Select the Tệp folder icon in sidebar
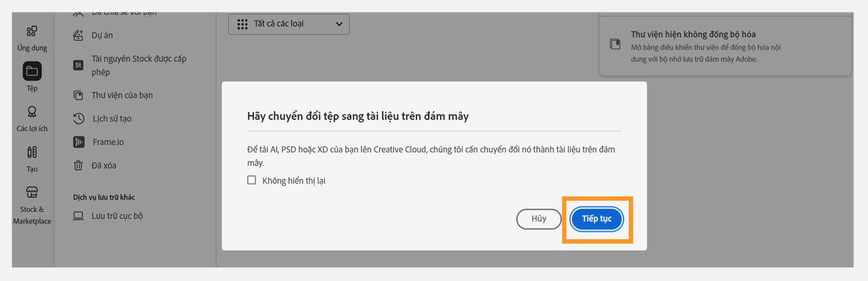This screenshot has width=868, height=281. [32, 71]
